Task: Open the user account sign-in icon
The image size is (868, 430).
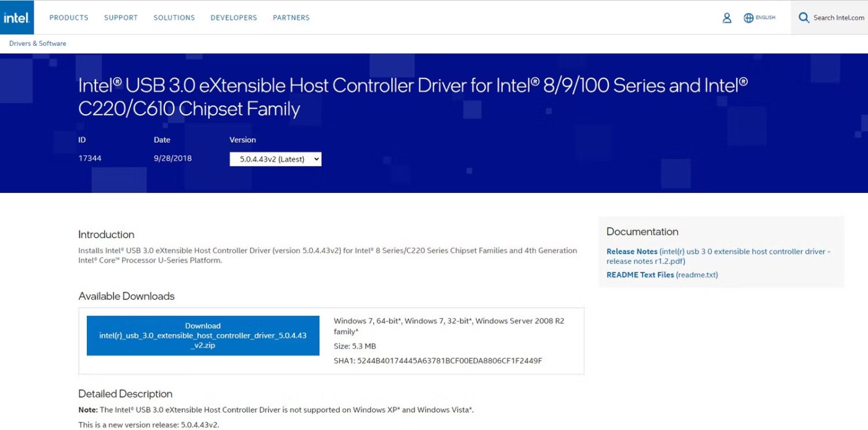Action: coord(727,18)
